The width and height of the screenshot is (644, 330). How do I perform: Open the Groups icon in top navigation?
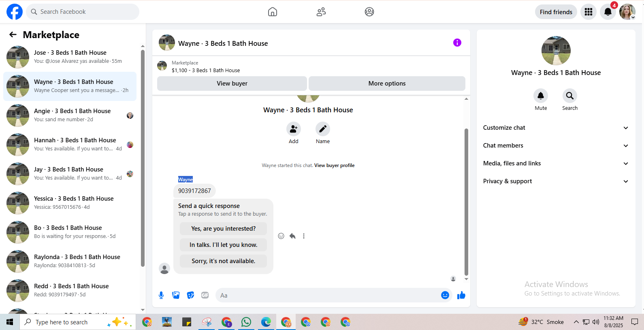[x=369, y=12]
